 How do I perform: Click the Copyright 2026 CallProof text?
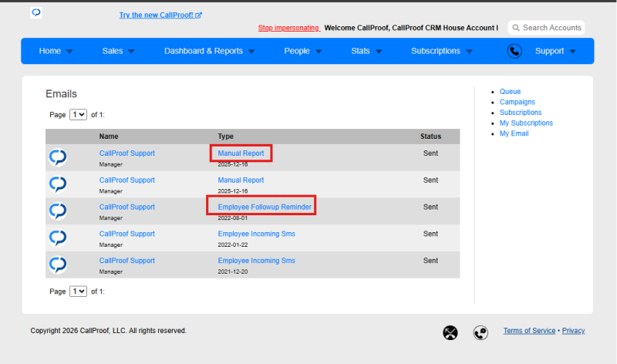point(109,331)
